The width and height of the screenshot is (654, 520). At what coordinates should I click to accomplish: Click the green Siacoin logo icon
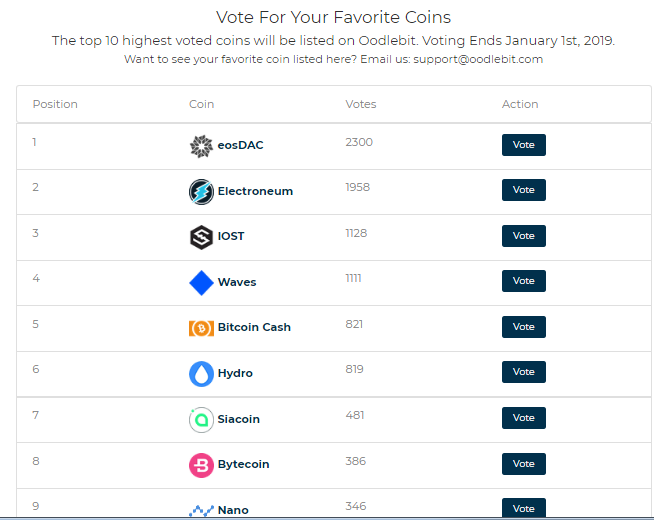pyautogui.click(x=201, y=420)
